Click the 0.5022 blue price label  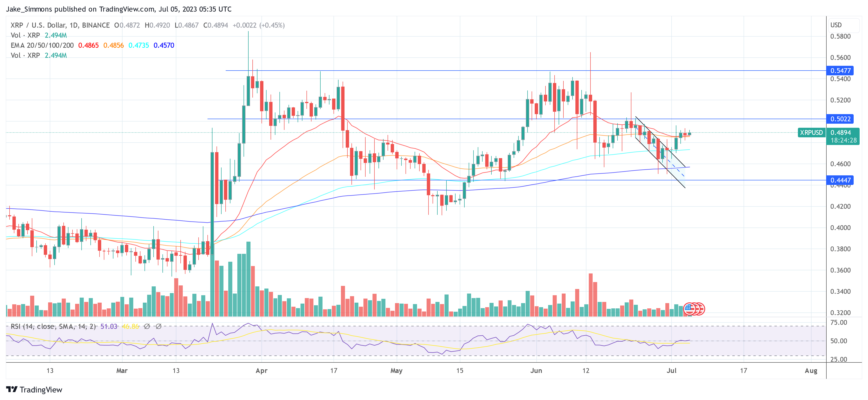pos(840,119)
